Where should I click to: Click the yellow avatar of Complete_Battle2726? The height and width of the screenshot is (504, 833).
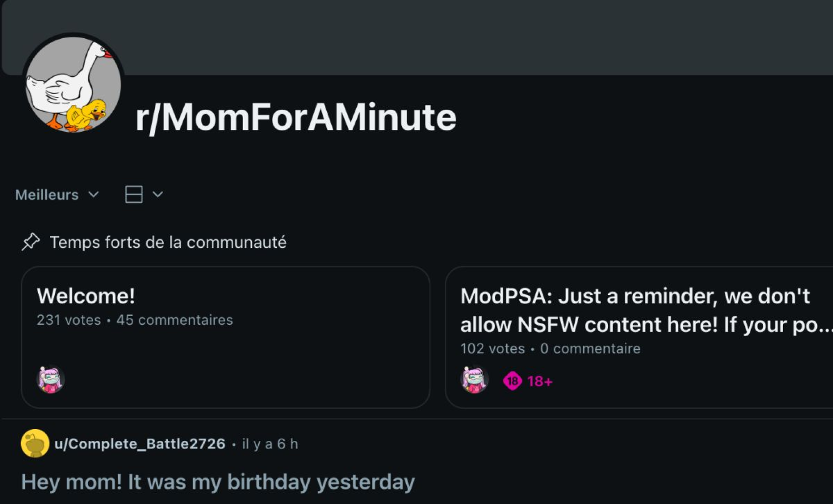point(35,444)
